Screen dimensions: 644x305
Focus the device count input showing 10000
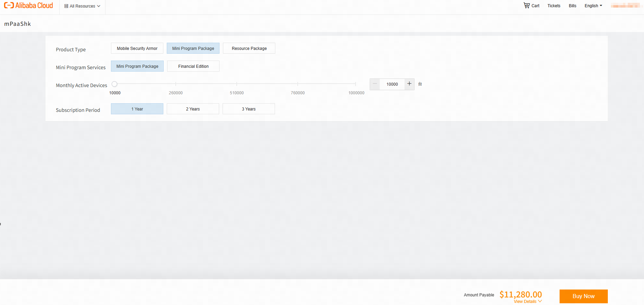click(392, 84)
